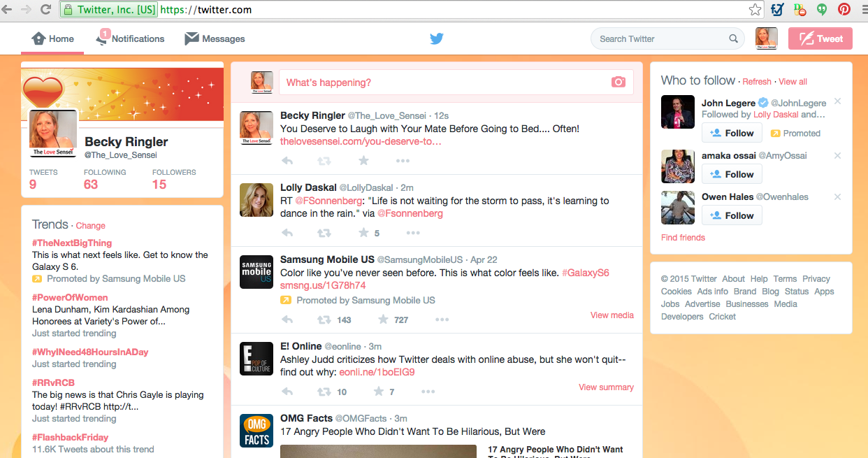The image size is (868, 458).
Task: Favorite the E! Online tweet
Action: click(x=378, y=392)
